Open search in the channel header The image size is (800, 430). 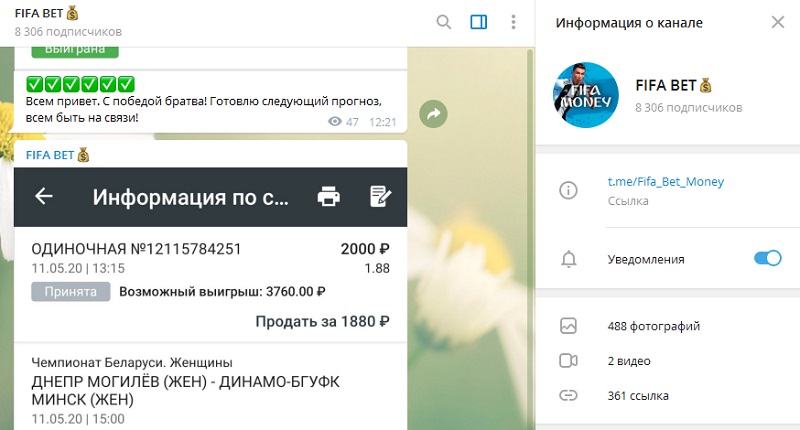(444, 22)
